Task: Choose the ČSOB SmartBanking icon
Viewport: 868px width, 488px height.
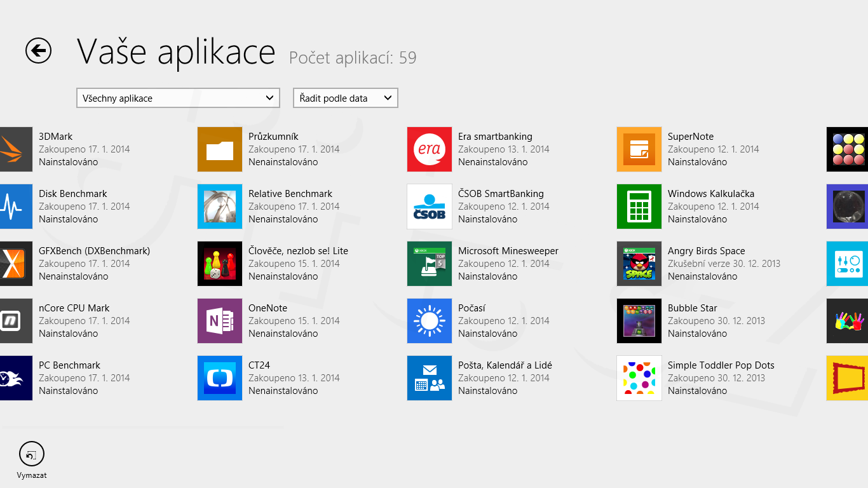Action: coord(430,207)
